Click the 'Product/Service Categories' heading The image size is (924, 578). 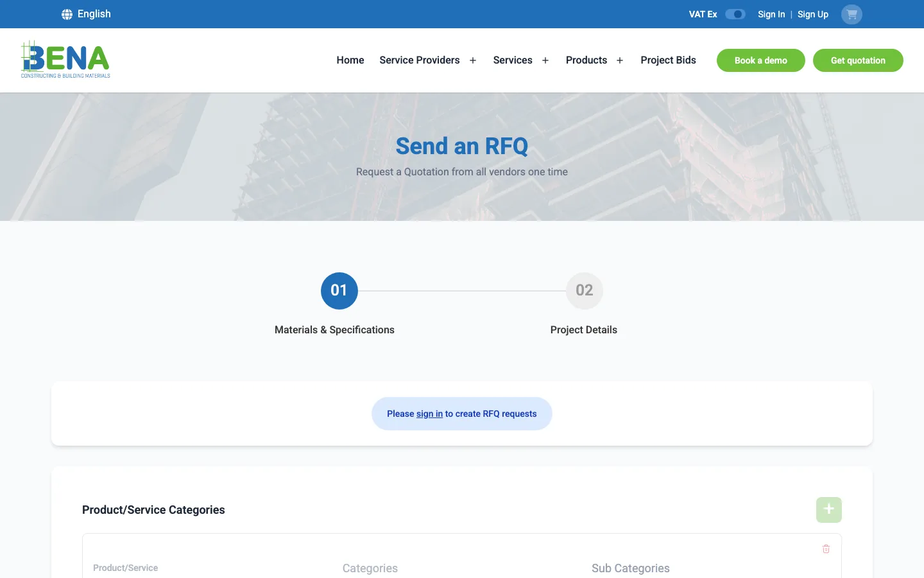point(153,510)
